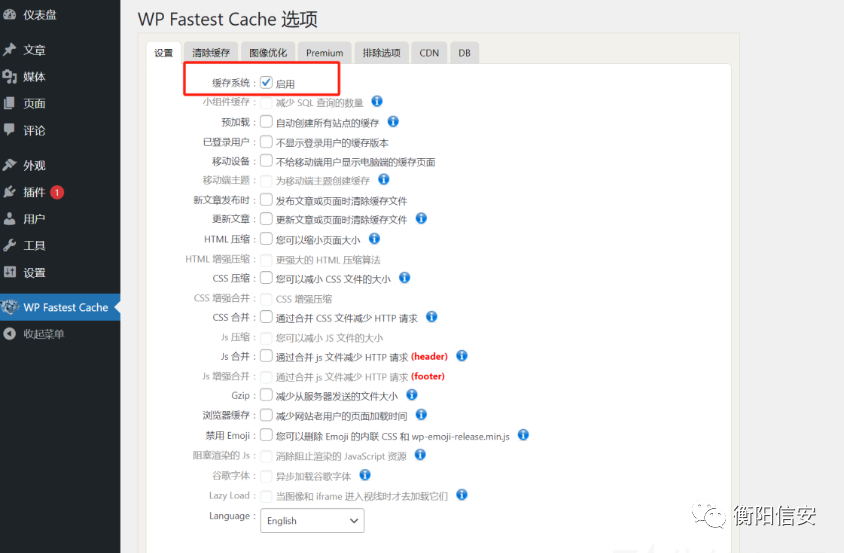Enable the 新文章发布时 checkbox
The height and width of the screenshot is (553, 844).
266,200
